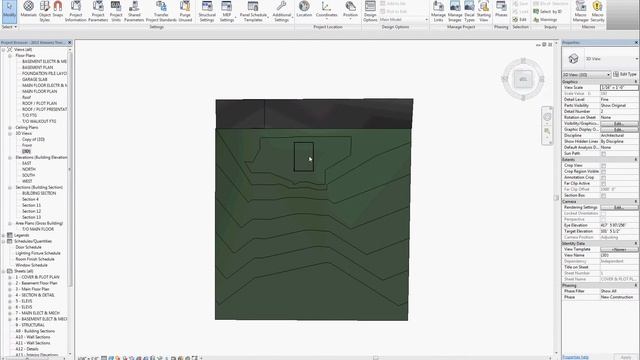Open Manage Links
This screenshot has width=640, height=360.
[x=438, y=11]
